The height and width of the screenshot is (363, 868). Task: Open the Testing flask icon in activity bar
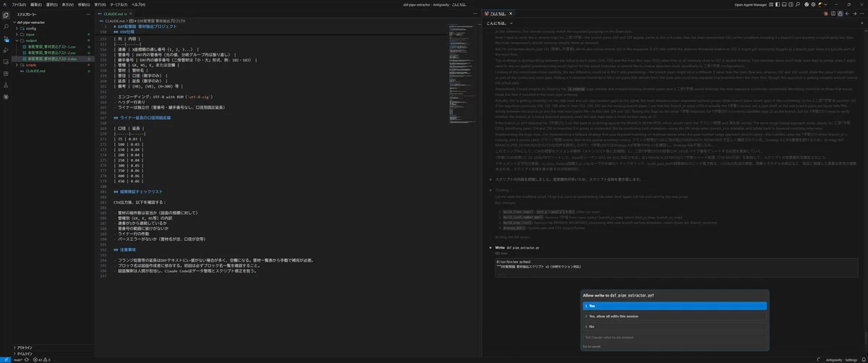[6, 85]
